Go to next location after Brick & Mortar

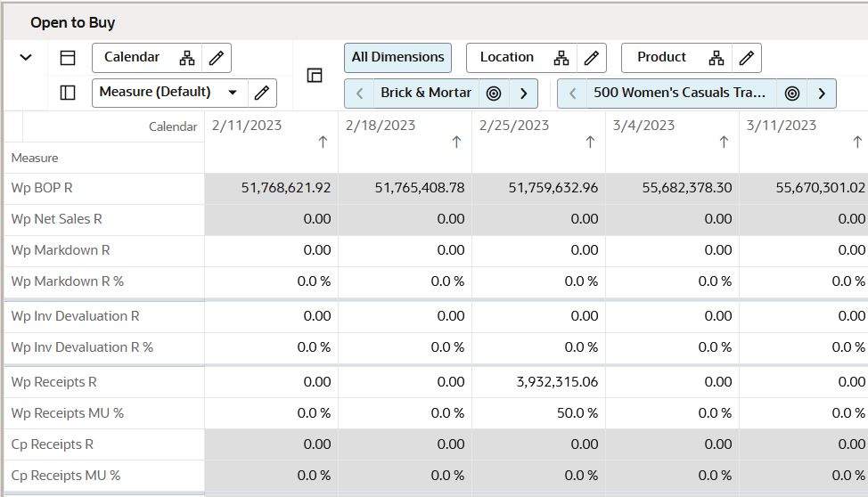(x=523, y=94)
